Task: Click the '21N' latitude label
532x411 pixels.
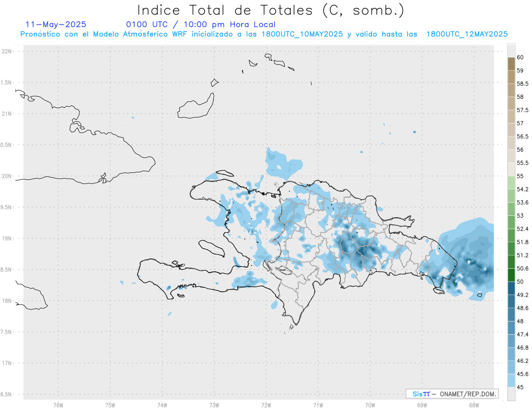Action: click(8, 114)
